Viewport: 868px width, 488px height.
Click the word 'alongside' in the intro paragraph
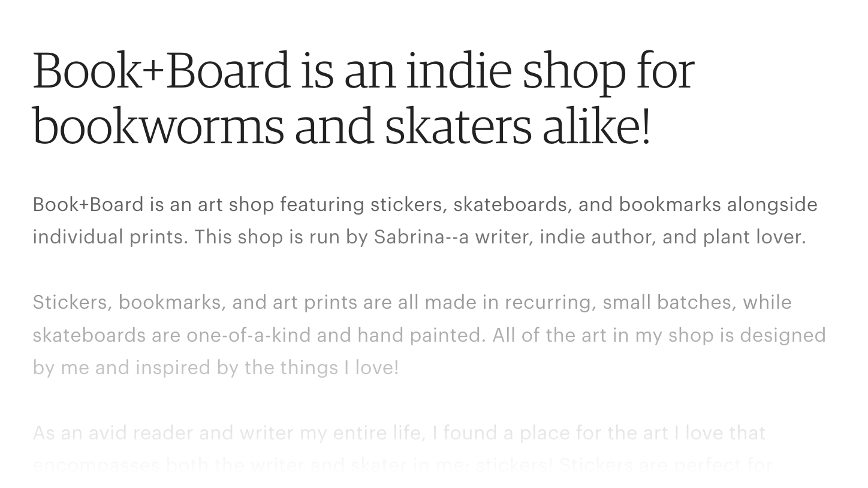coord(772,204)
